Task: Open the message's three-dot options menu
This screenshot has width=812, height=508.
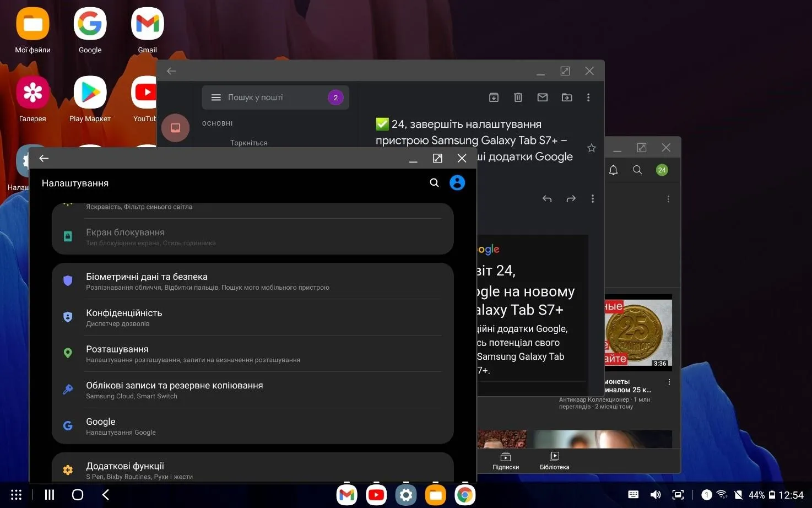Action: pyautogui.click(x=593, y=199)
